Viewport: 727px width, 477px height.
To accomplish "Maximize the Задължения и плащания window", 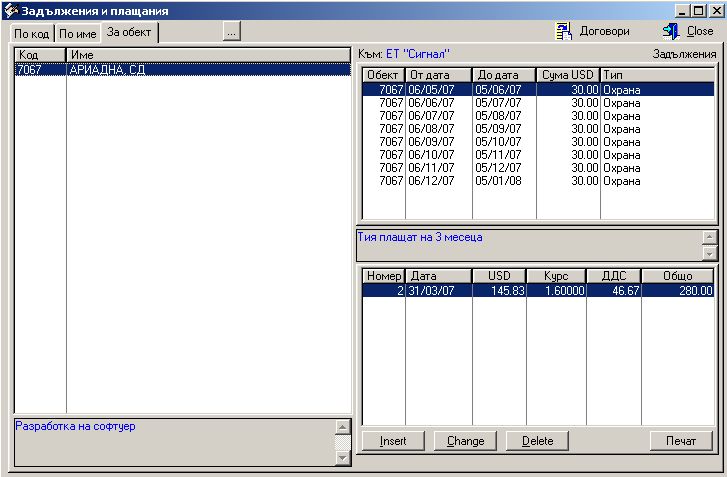I will (698, 11).
